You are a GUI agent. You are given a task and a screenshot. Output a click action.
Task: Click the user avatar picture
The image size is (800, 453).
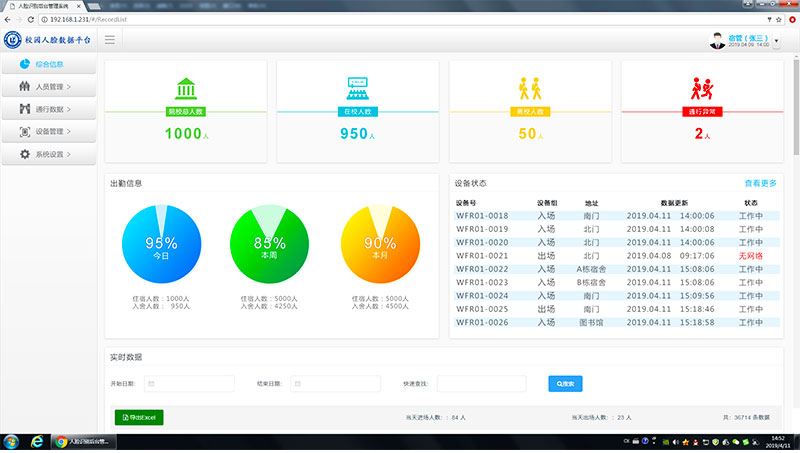(x=717, y=40)
